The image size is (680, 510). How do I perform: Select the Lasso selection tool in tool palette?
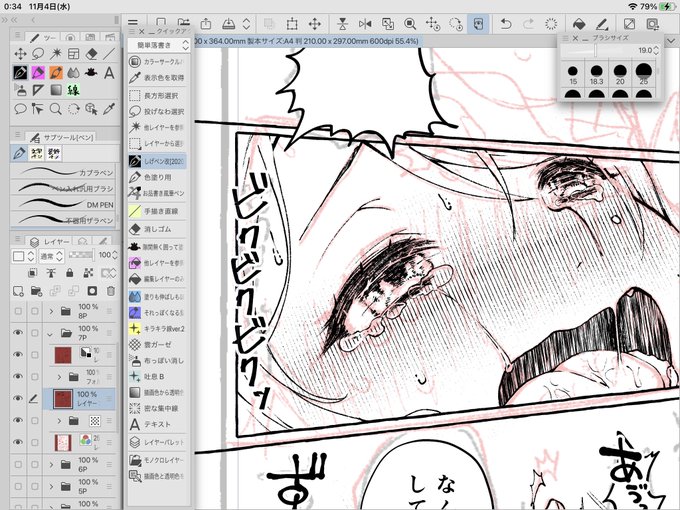pos(38,54)
